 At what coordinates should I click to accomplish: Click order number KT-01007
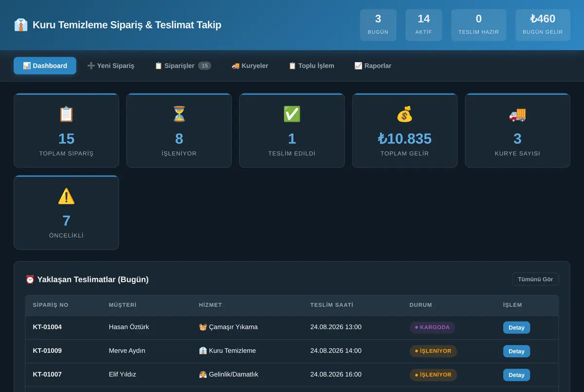(47, 374)
